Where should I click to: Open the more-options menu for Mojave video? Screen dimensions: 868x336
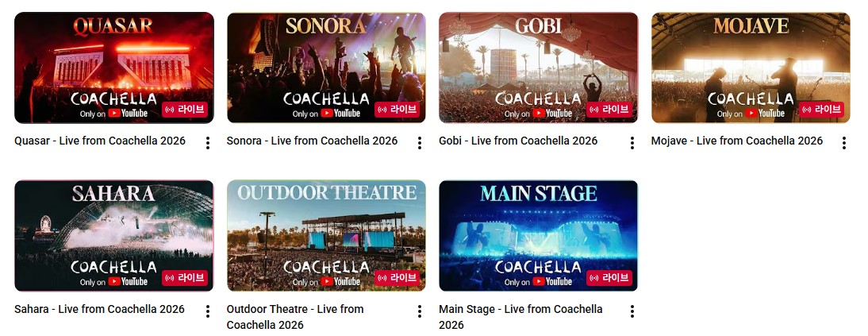tap(844, 143)
